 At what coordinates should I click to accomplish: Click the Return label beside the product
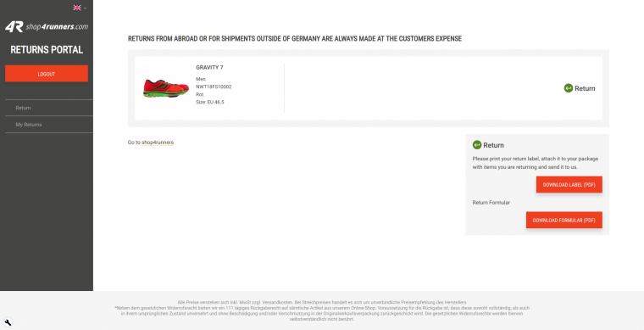pyautogui.click(x=585, y=88)
